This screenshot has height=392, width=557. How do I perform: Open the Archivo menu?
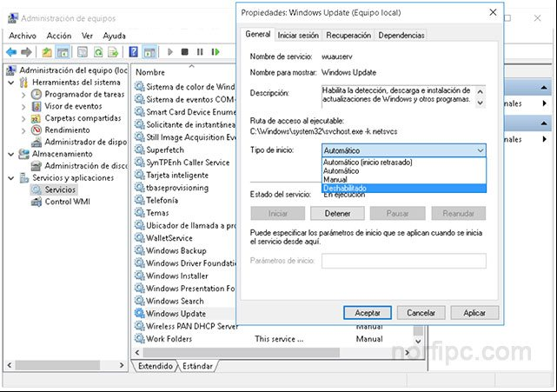[x=23, y=36]
